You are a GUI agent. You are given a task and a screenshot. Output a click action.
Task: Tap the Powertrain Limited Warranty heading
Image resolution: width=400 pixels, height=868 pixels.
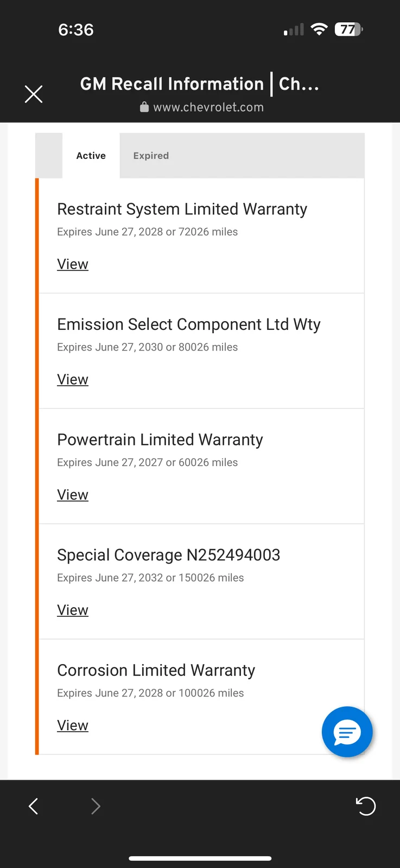tap(160, 439)
